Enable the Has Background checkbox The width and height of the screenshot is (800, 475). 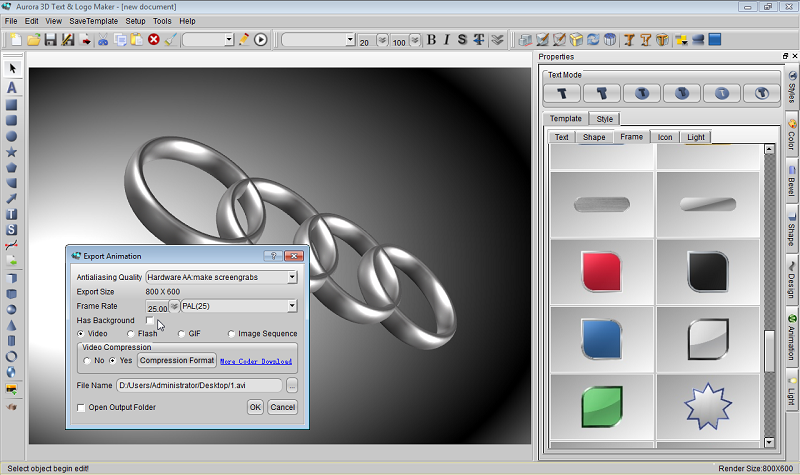(149, 320)
